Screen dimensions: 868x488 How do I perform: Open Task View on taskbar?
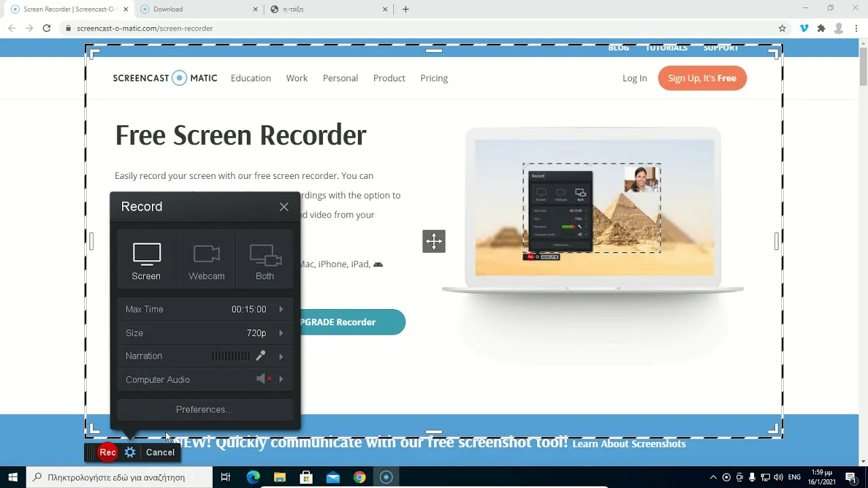(226, 477)
